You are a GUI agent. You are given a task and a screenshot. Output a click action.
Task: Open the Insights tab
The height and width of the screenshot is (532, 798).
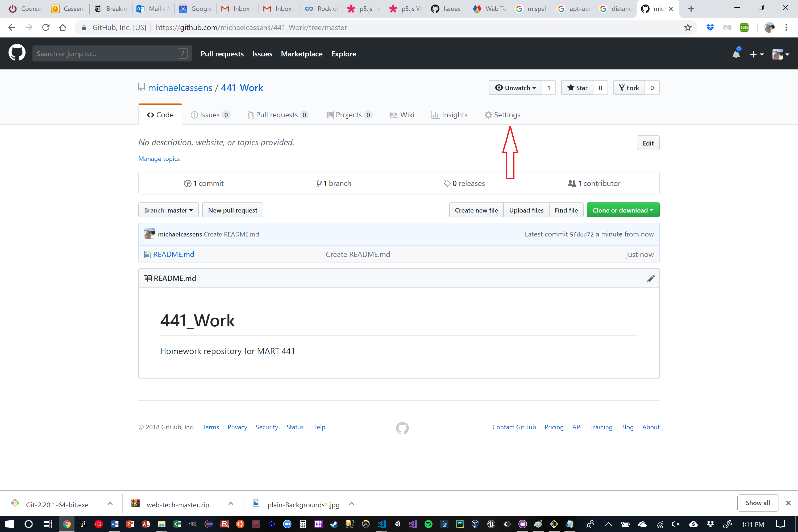tap(449, 115)
